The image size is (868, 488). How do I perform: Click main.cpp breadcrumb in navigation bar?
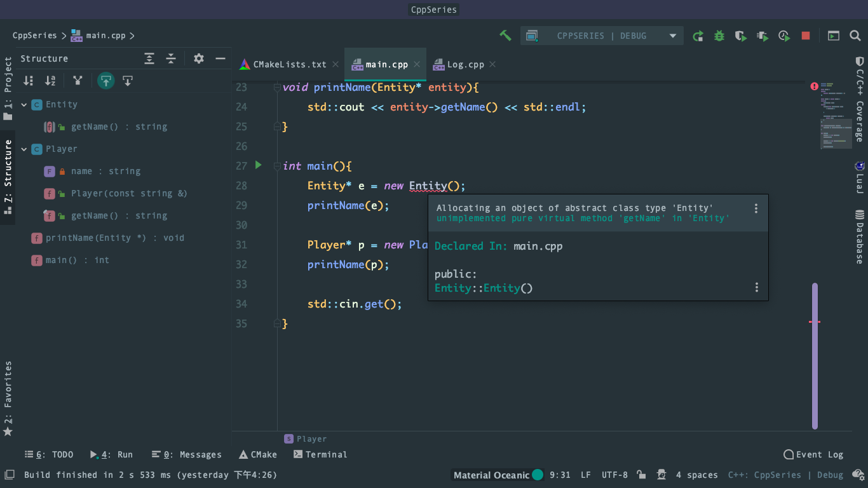pyautogui.click(x=98, y=36)
